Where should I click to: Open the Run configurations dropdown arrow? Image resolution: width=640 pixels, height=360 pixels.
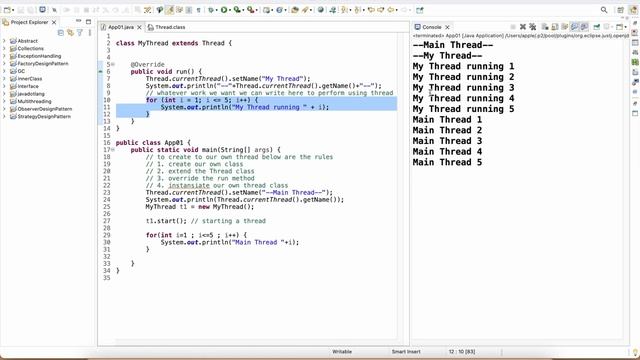(x=230, y=10)
